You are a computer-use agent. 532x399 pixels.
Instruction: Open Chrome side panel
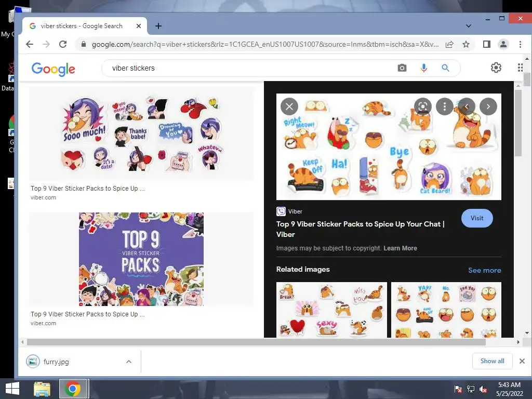click(486, 44)
